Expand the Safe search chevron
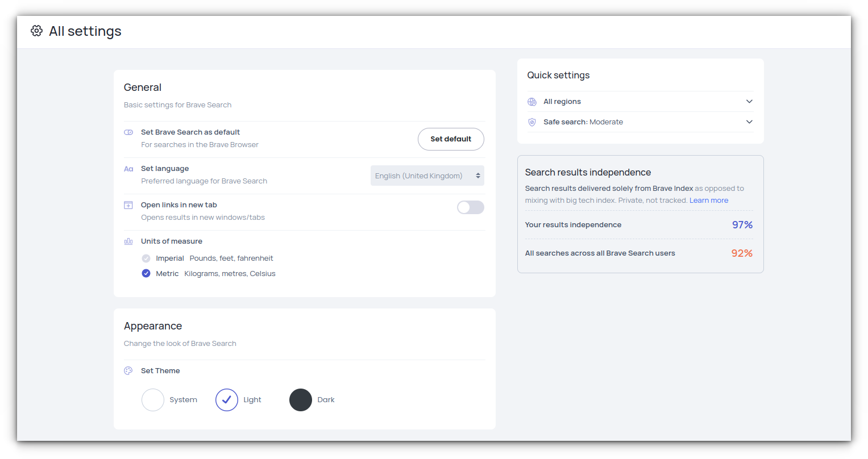Screen dimensions: 868x459 [x=749, y=122]
